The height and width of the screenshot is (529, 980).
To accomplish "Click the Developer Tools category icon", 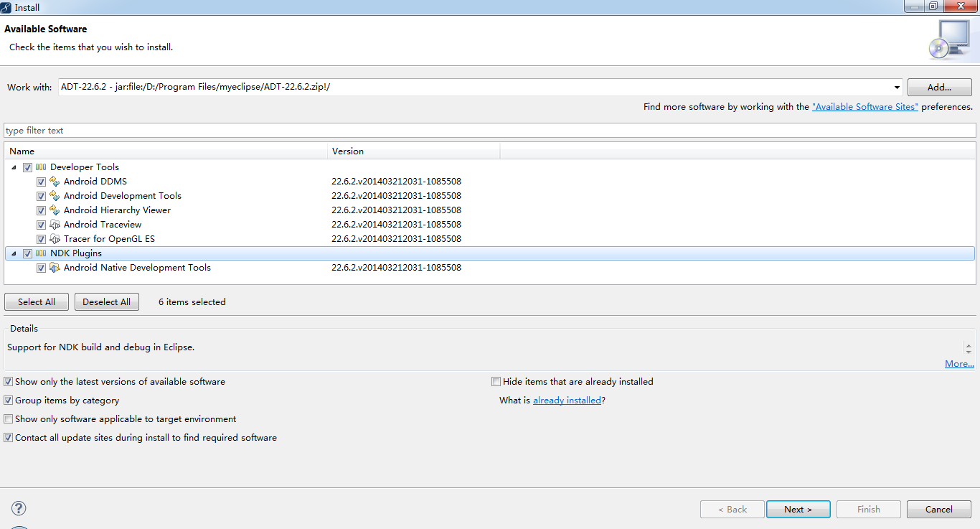I will (41, 167).
